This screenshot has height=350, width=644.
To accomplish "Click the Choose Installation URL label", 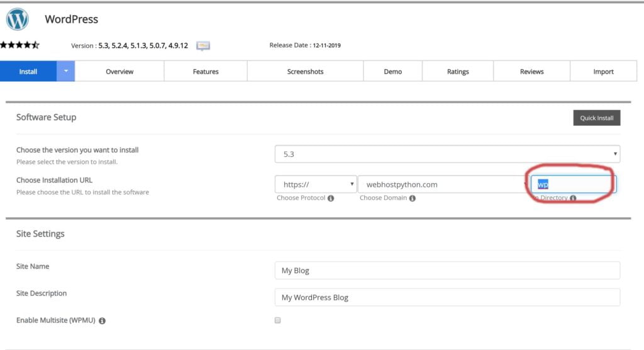I will pyautogui.click(x=54, y=180).
